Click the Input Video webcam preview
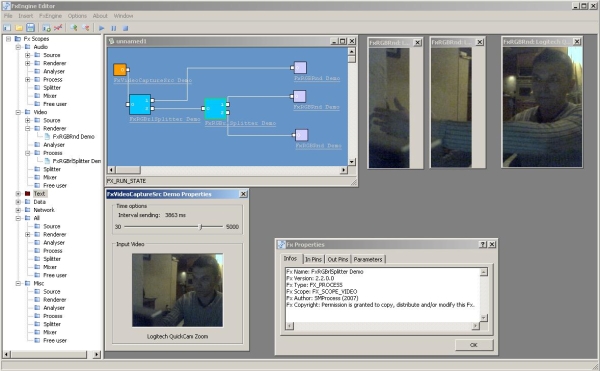 [178, 290]
